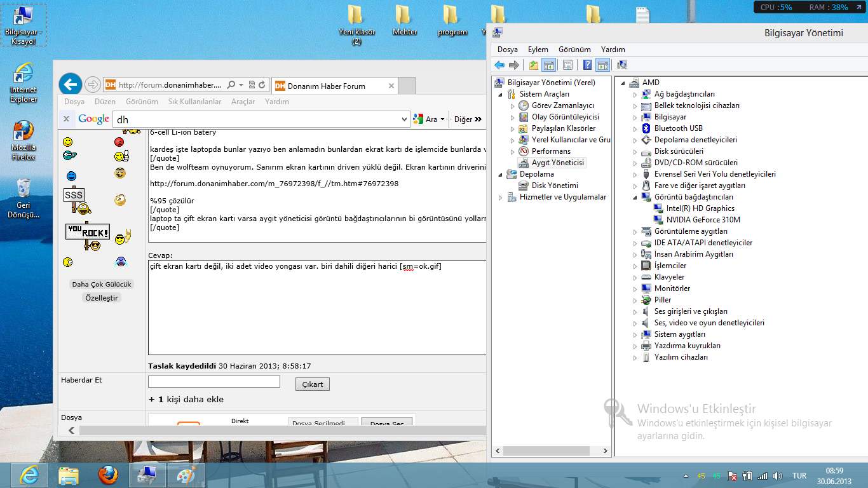Select Ses girişleri ve çıkışları row
Image resolution: width=868 pixels, height=488 pixels.
(691, 311)
